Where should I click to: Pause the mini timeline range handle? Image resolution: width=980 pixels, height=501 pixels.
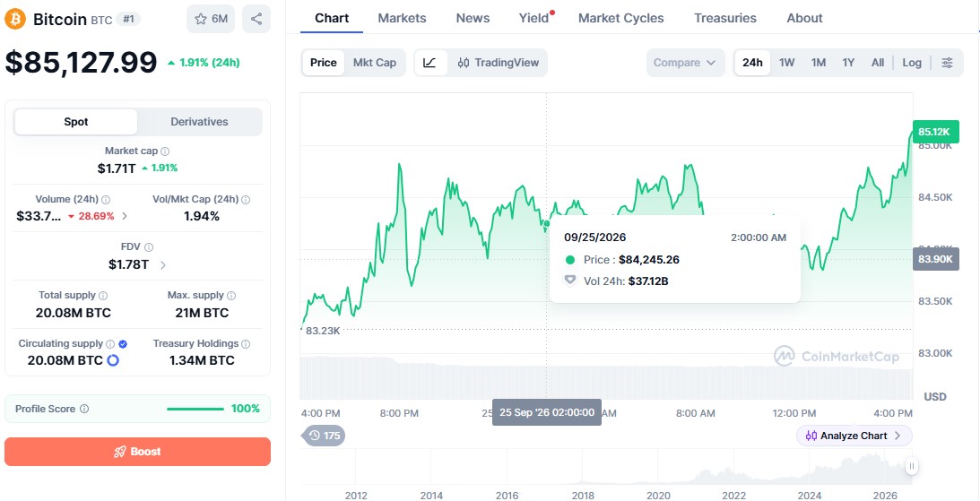912,466
